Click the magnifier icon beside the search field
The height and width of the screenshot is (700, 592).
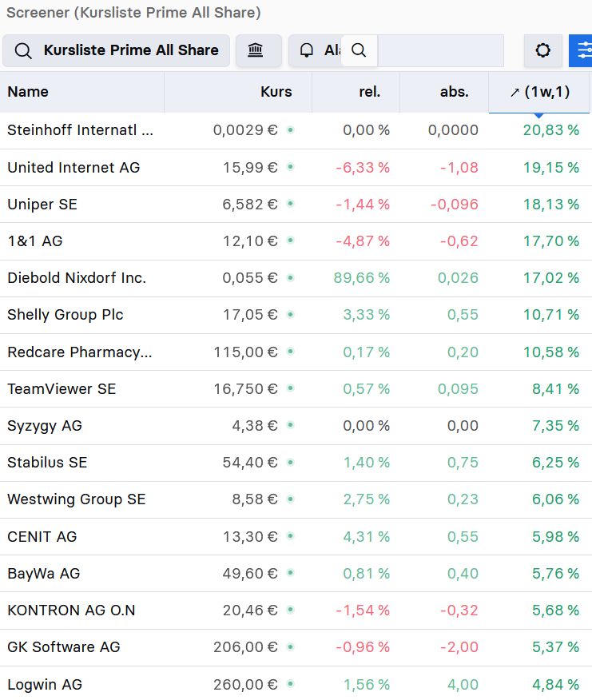pyautogui.click(x=359, y=50)
